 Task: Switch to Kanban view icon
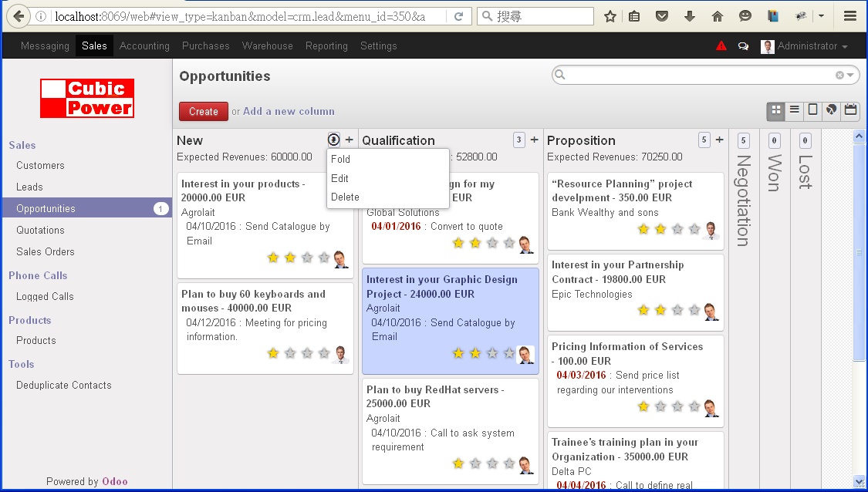coord(776,110)
